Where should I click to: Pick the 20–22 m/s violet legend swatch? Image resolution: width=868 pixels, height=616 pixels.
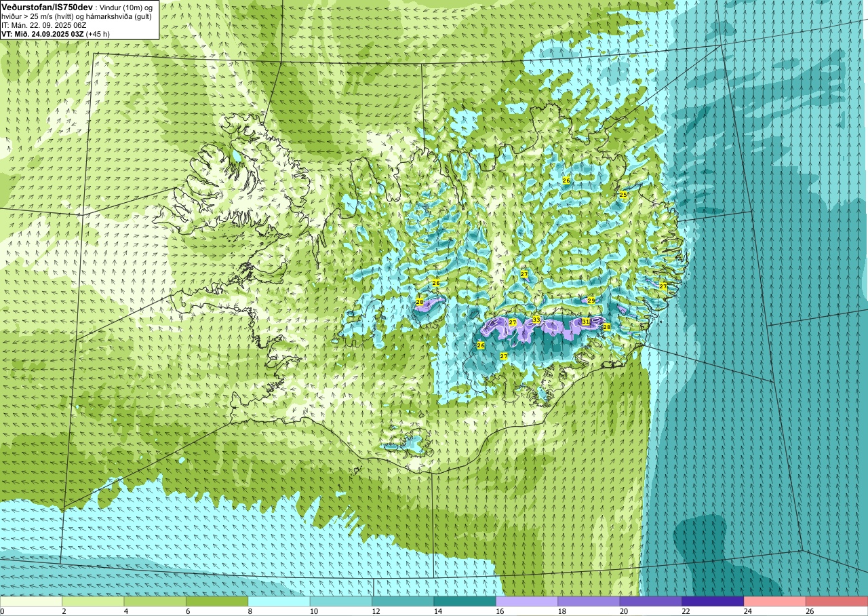(x=651, y=602)
